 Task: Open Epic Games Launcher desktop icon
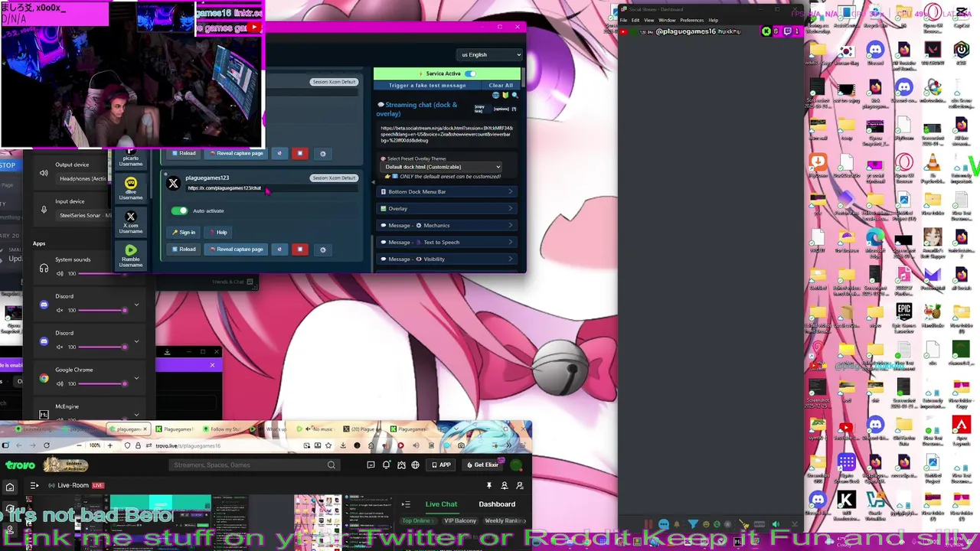pyautogui.click(x=904, y=316)
